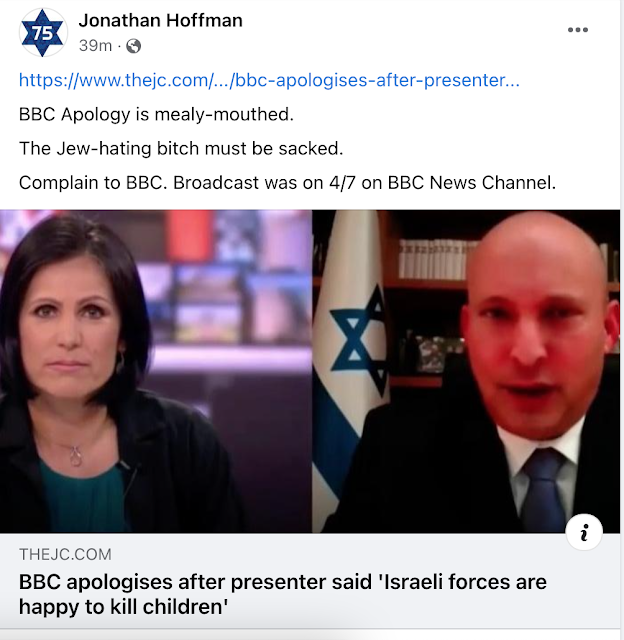The image size is (624, 640).
Task: Click the 39m post timestamp
Action: (95, 46)
